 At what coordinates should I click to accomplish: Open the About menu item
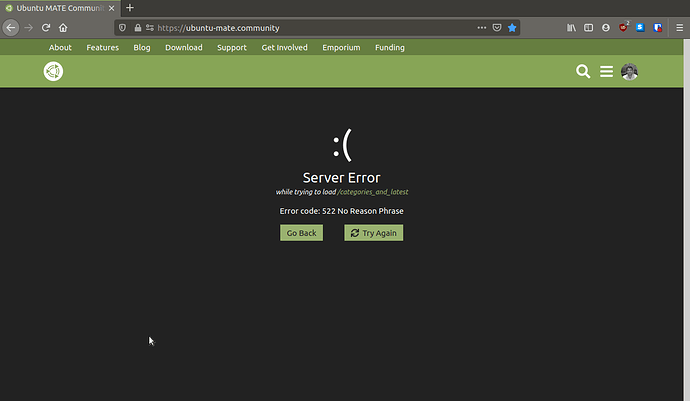pos(60,48)
